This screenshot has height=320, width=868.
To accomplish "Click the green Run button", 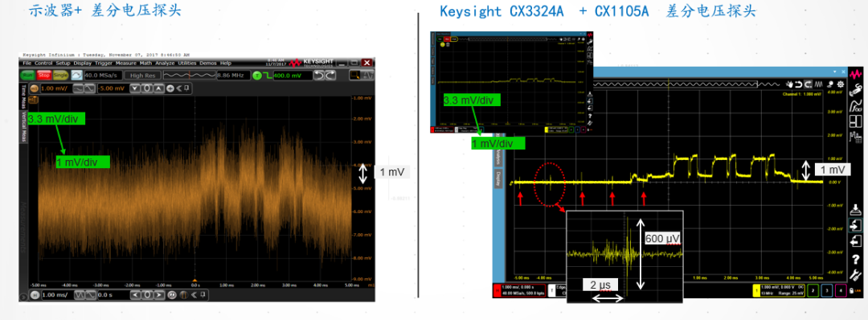I will coord(27,76).
